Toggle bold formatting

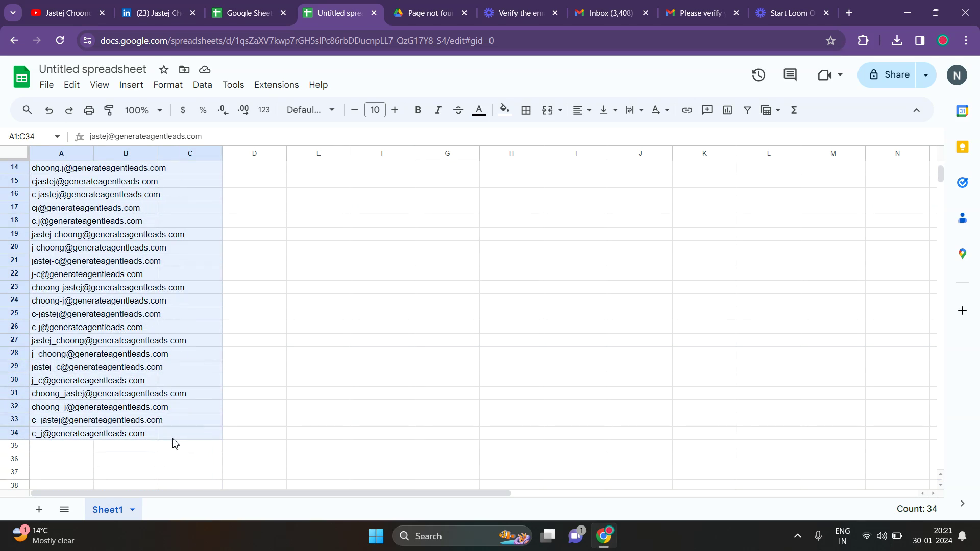(418, 110)
